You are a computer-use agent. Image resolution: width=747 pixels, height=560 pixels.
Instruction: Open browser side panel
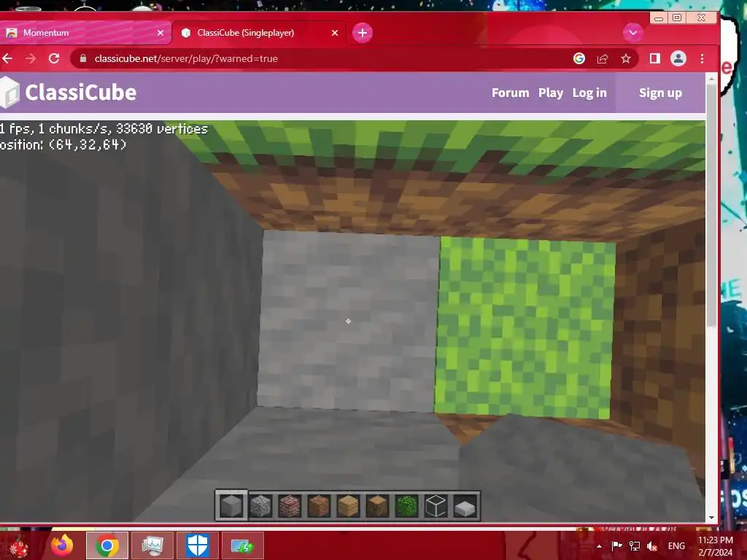(654, 58)
